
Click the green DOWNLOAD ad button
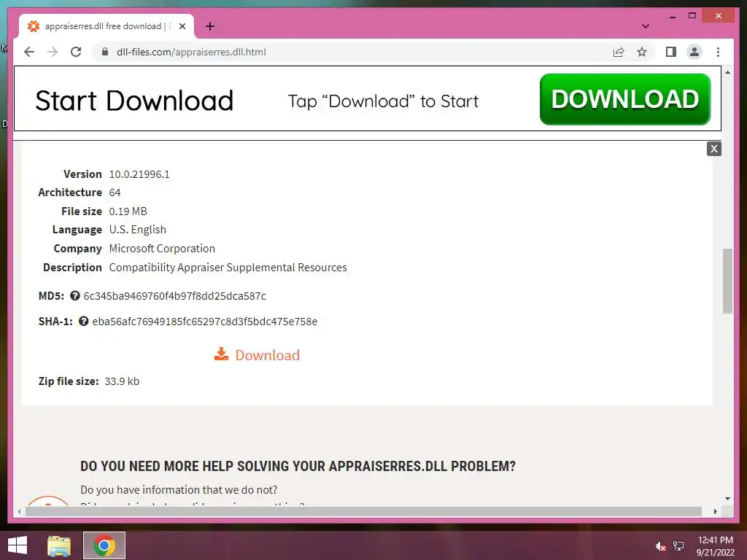point(625,99)
